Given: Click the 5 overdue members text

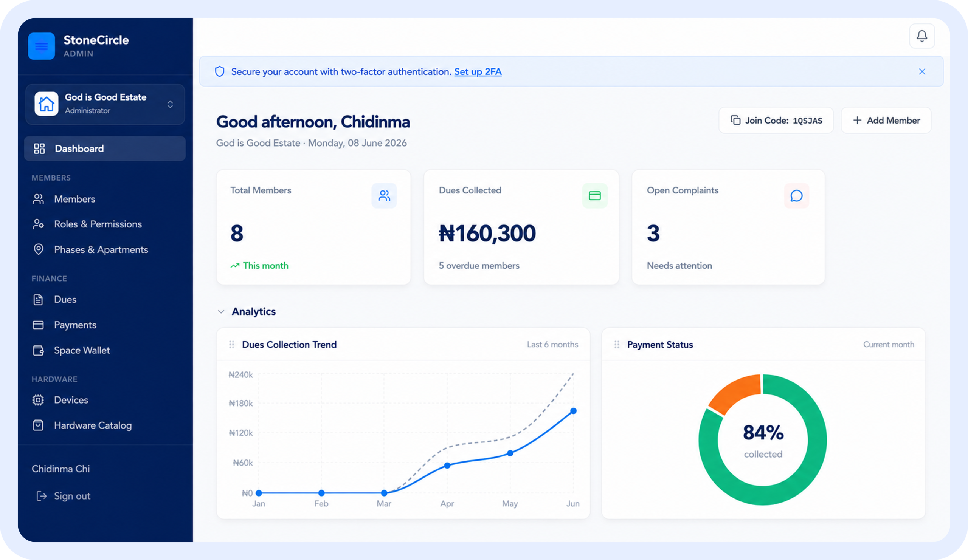Looking at the screenshot, I should click(x=479, y=266).
